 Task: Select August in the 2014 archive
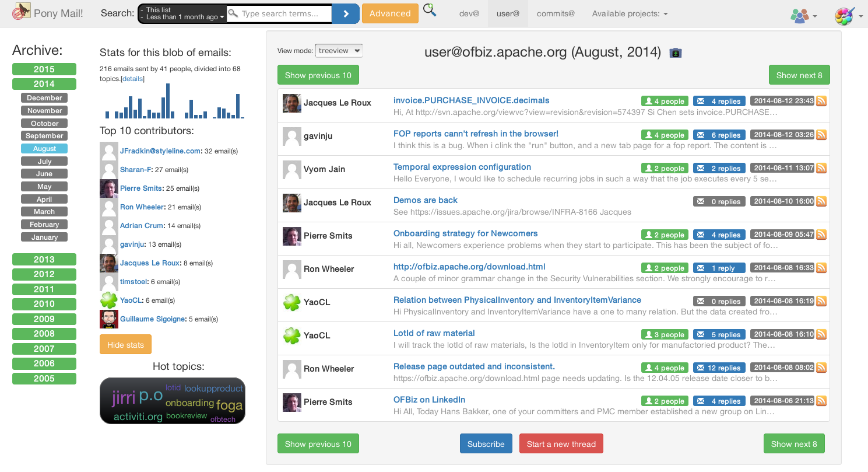tap(44, 149)
